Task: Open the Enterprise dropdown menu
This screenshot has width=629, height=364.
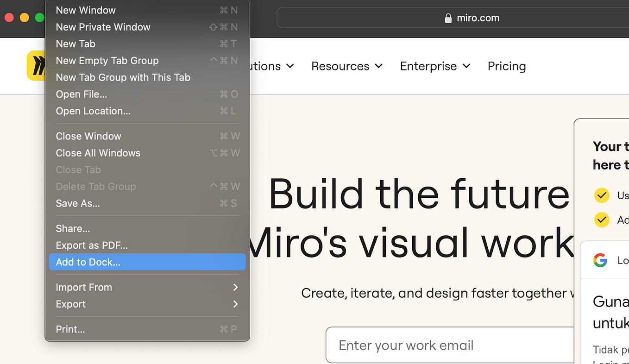Action: [435, 66]
